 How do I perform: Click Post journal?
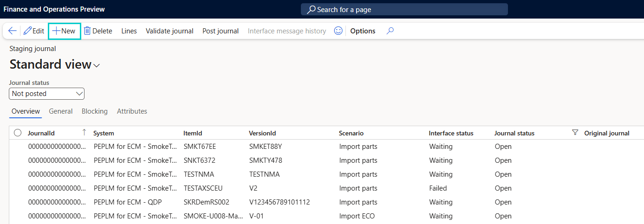(221, 31)
